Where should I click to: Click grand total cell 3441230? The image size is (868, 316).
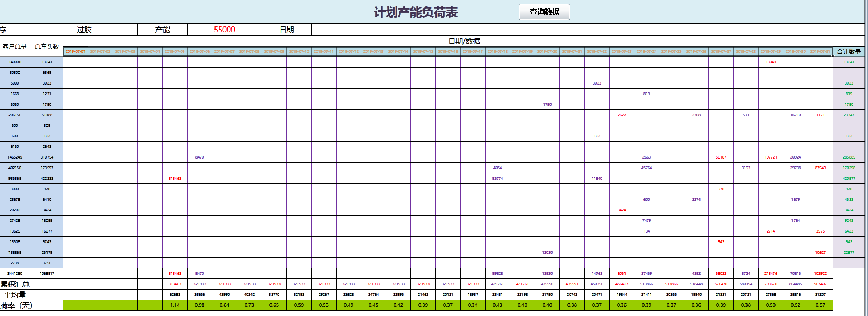tap(15, 274)
